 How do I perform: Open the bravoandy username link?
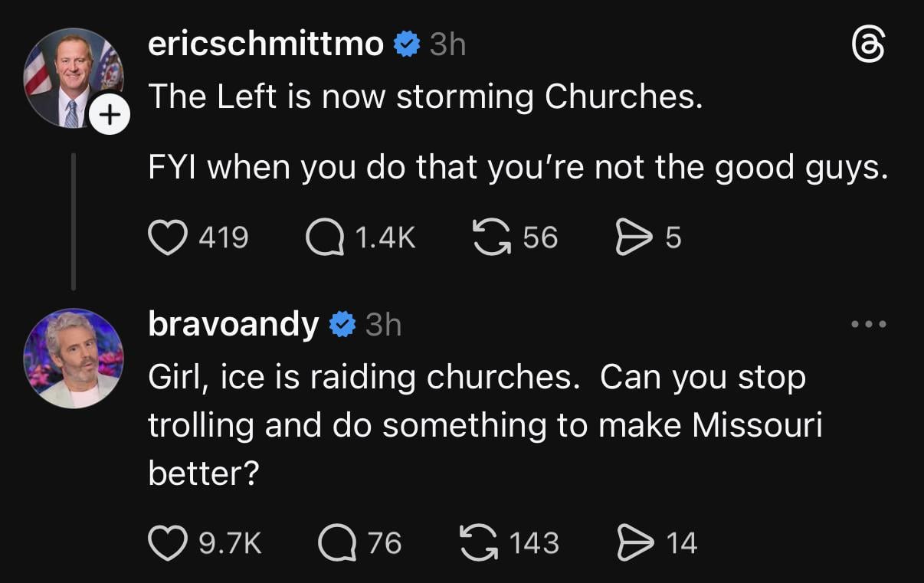[233, 325]
